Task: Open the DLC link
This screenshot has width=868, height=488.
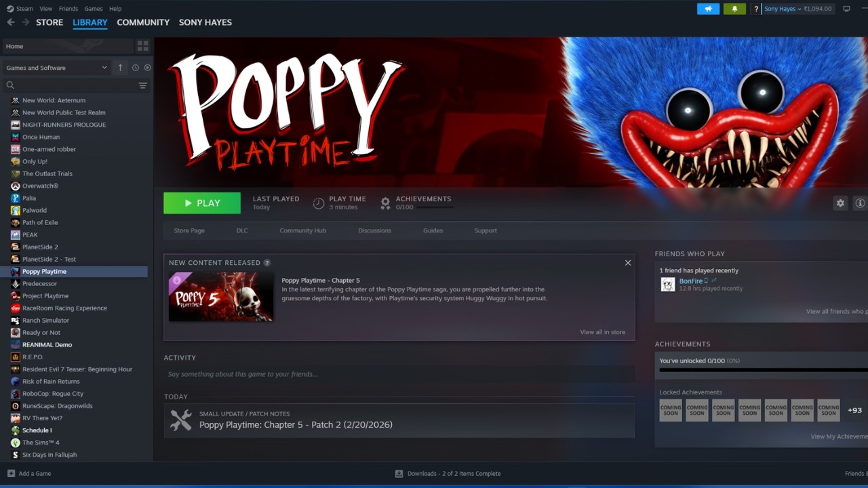Action: tap(242, 230)
